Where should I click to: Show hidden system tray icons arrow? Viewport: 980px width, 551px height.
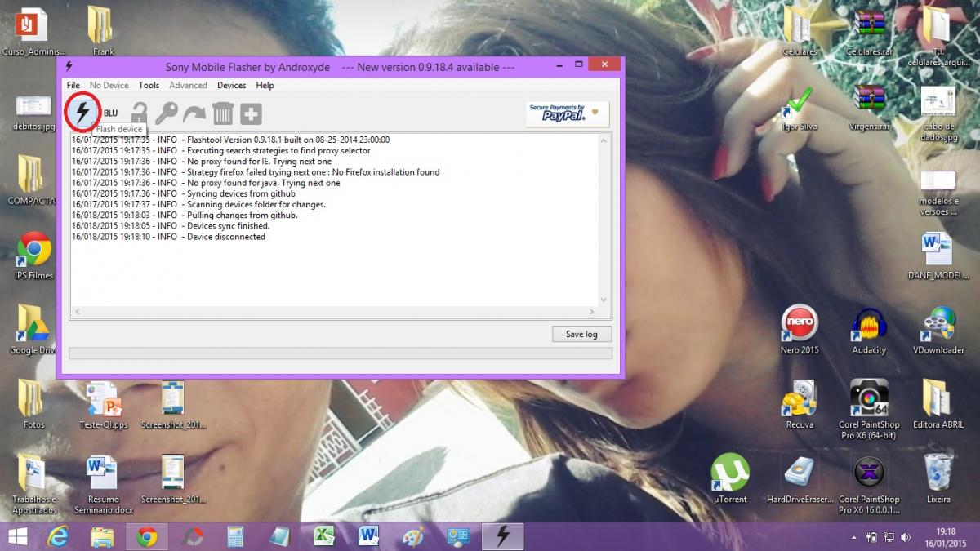[x=855, y=537]
